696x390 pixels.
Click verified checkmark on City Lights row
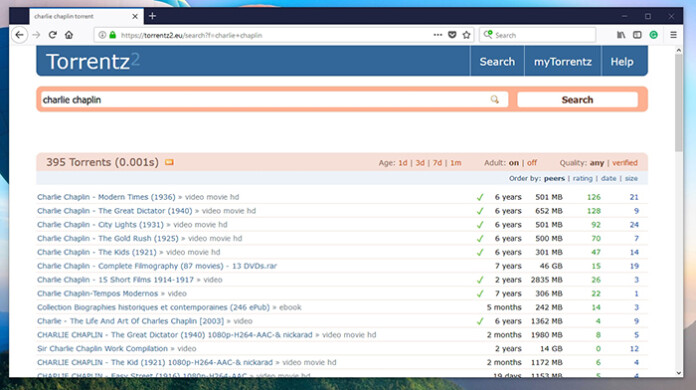click(x=480, y=225)
